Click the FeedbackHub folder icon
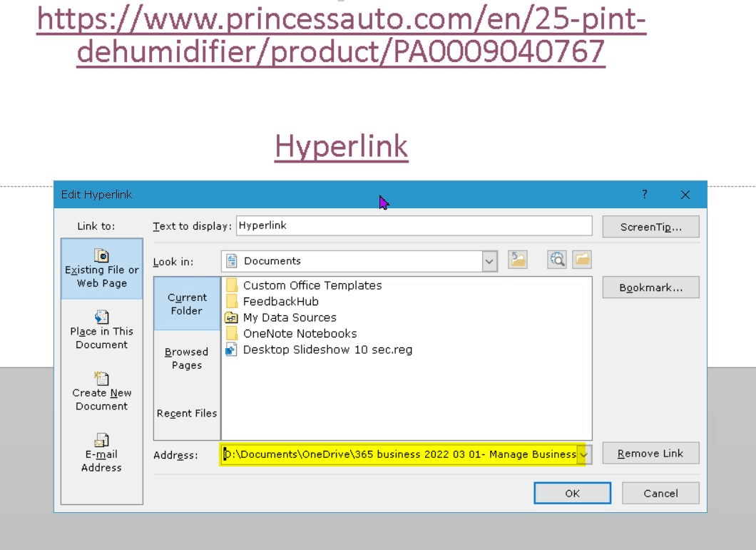This screenshot has height=550, width=756. click(x=231, y=302)
